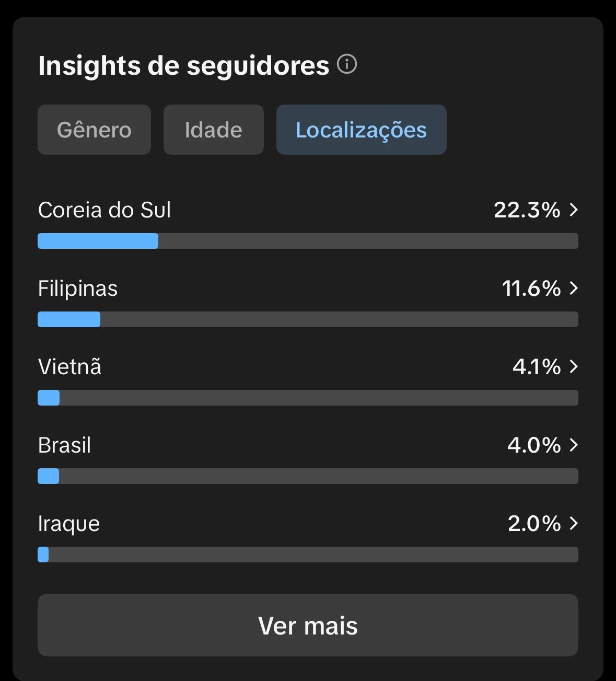Click the Iraque progress bar

[308, 555]
